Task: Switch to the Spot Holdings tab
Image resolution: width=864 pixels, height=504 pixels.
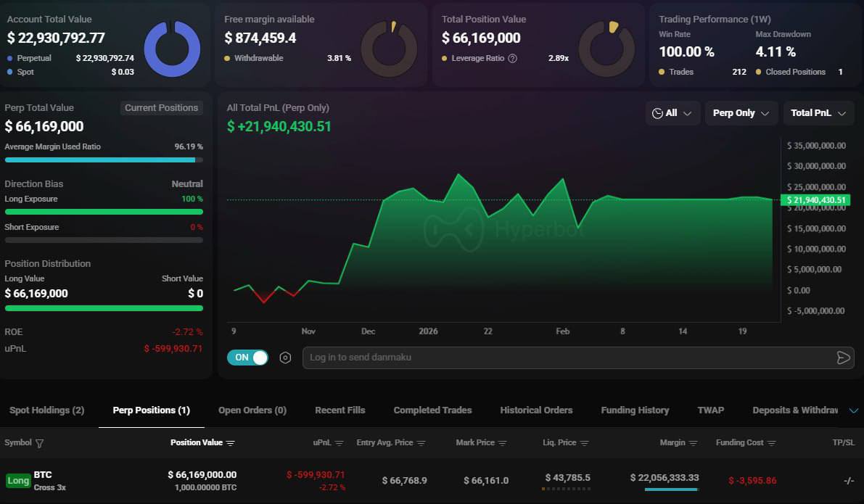Action: point(46,410)
